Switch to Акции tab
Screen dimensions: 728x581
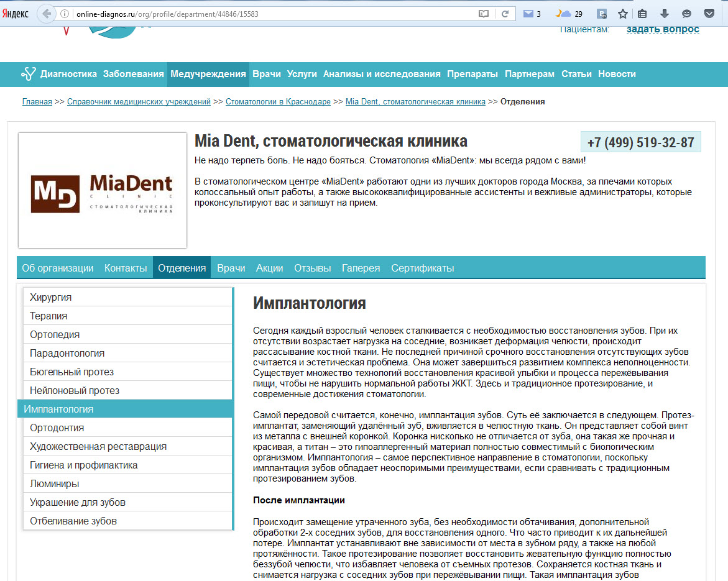(x=269, y=268)
